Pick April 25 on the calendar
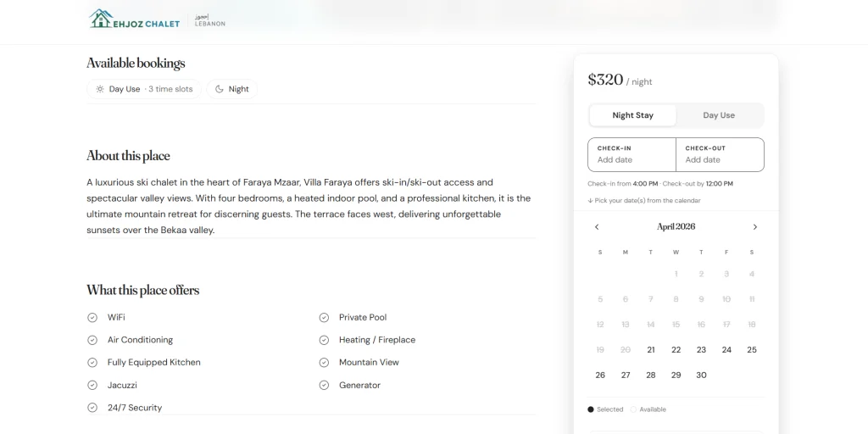This screenshot has height=434, width=868. coord(752,349)
